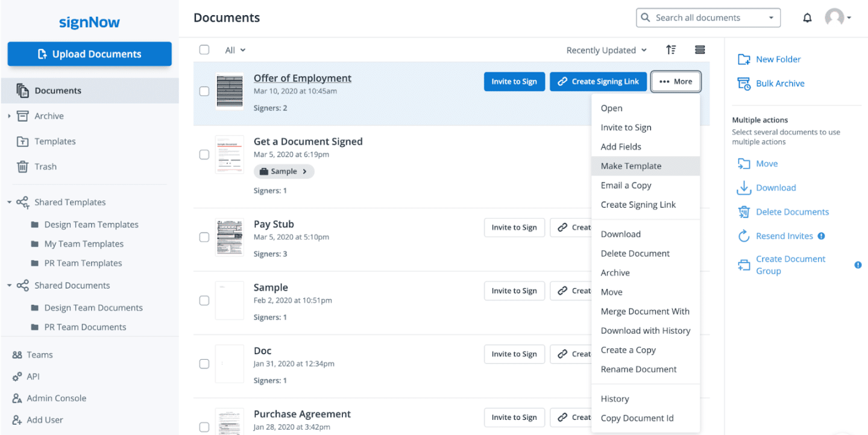
Task: Choose Make Template from the menu
Action: (x=631, y=166)
